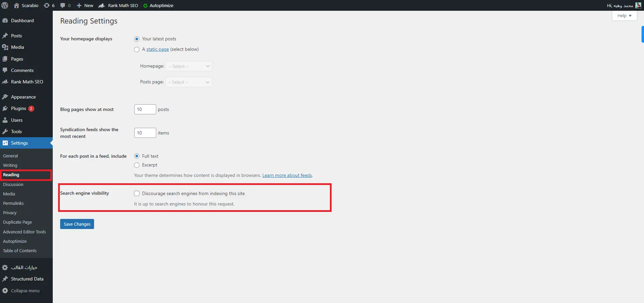Click the Syndication feeds items field
Image resolution: width=644 pixels, height=303 pixels.
point(145,133)
